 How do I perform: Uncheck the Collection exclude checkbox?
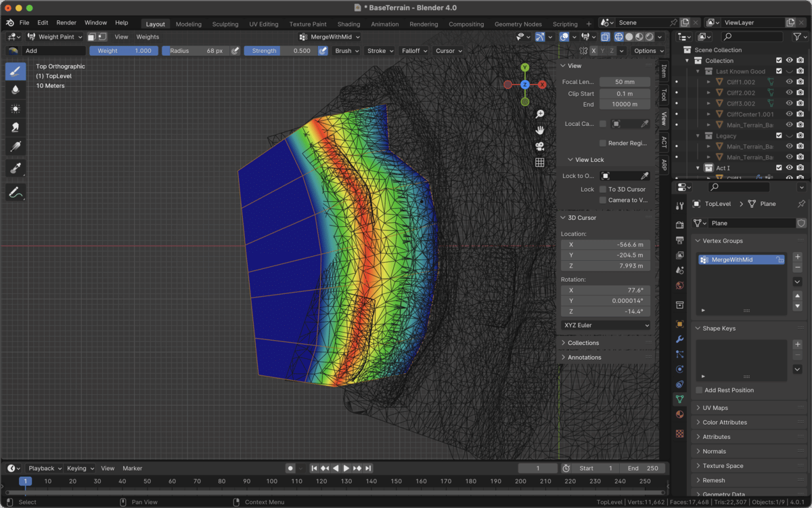[779, 60]
